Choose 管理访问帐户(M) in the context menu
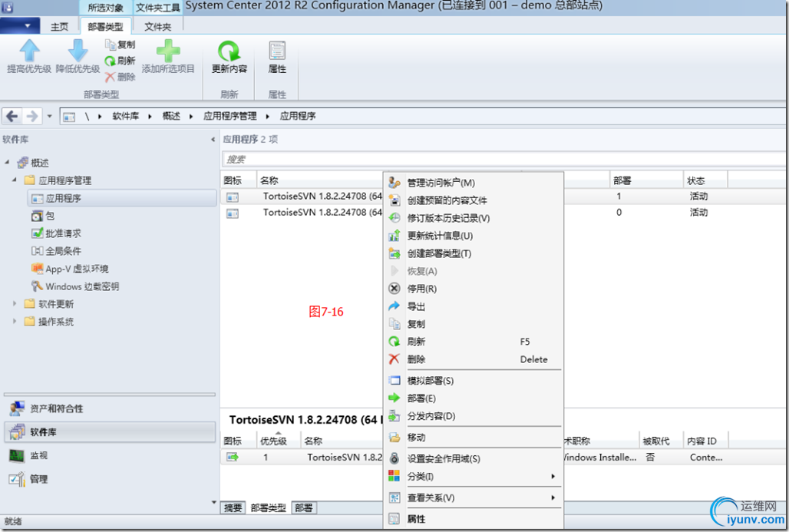The image size is (789, 532). pos(472,183)
